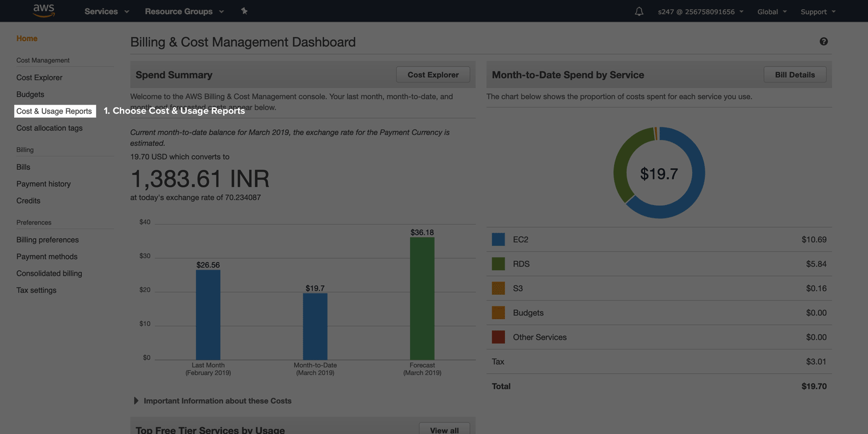Click the red Other Services legend square
Image resolution: width=868 pixels, height=434 pixels.
498,337
